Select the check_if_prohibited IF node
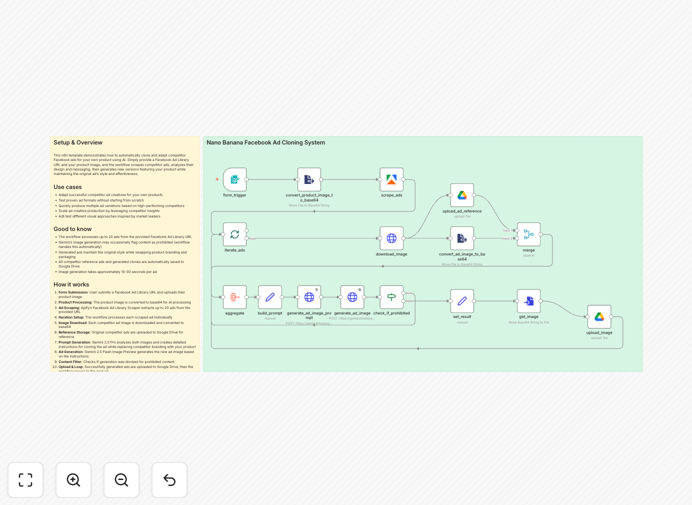 point(391,297)
